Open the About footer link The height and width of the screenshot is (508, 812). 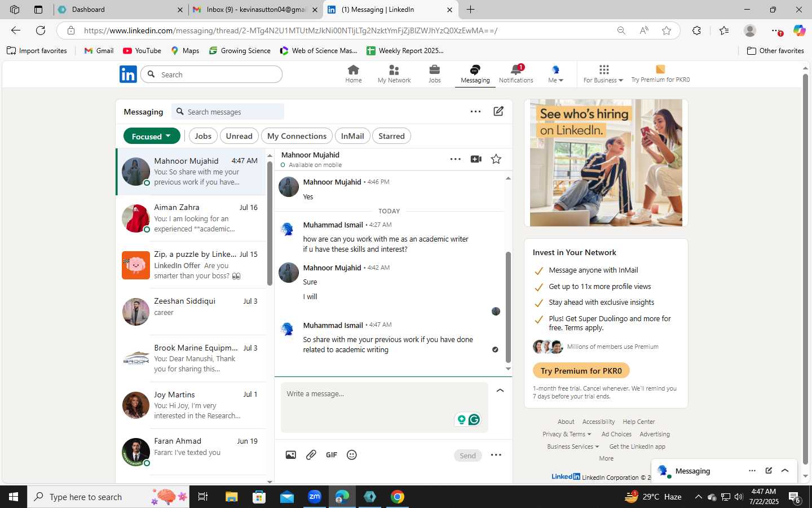[566, 422]
